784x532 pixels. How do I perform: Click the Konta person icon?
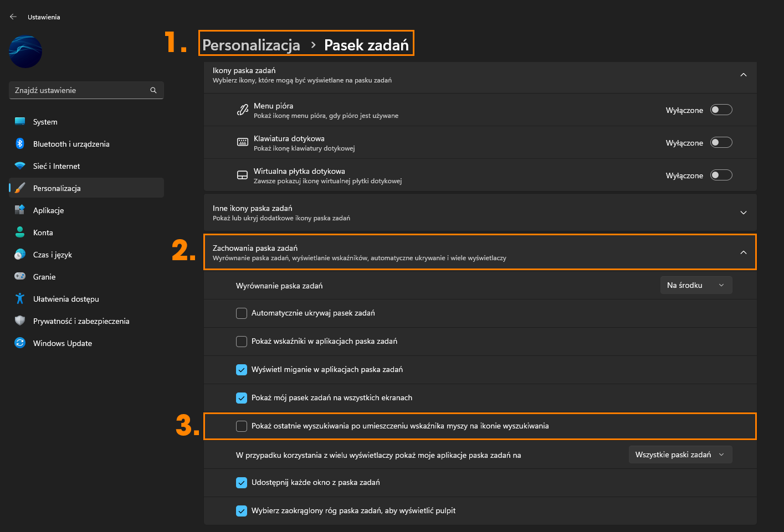(x=20, y=232)
